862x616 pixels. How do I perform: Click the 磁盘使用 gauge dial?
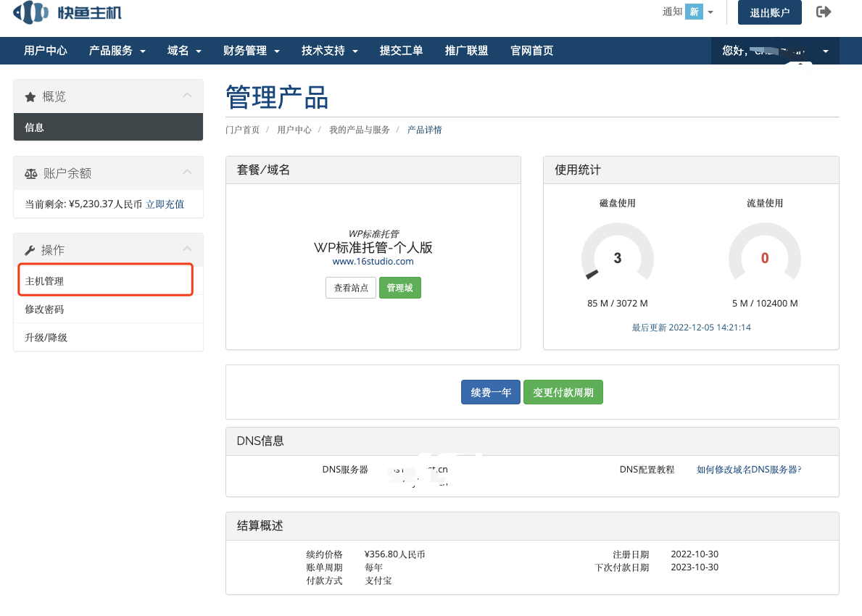point(617,259)
